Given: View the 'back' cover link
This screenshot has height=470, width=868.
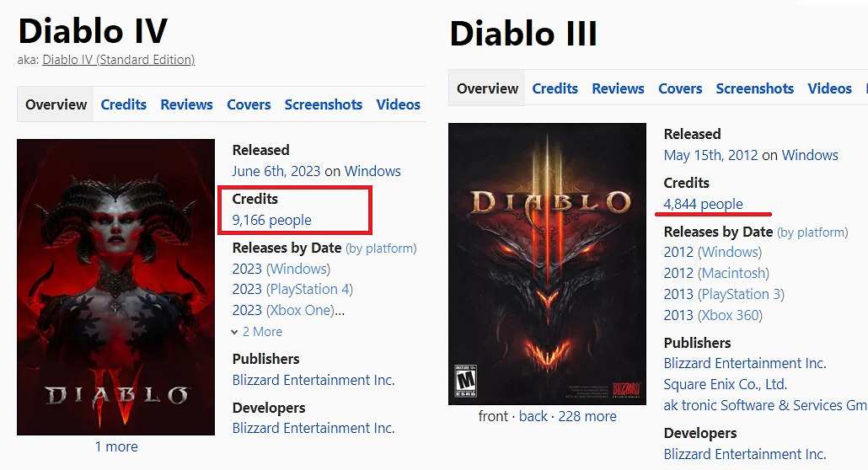Looking at the screenshot, I should [x=533, y=416].
